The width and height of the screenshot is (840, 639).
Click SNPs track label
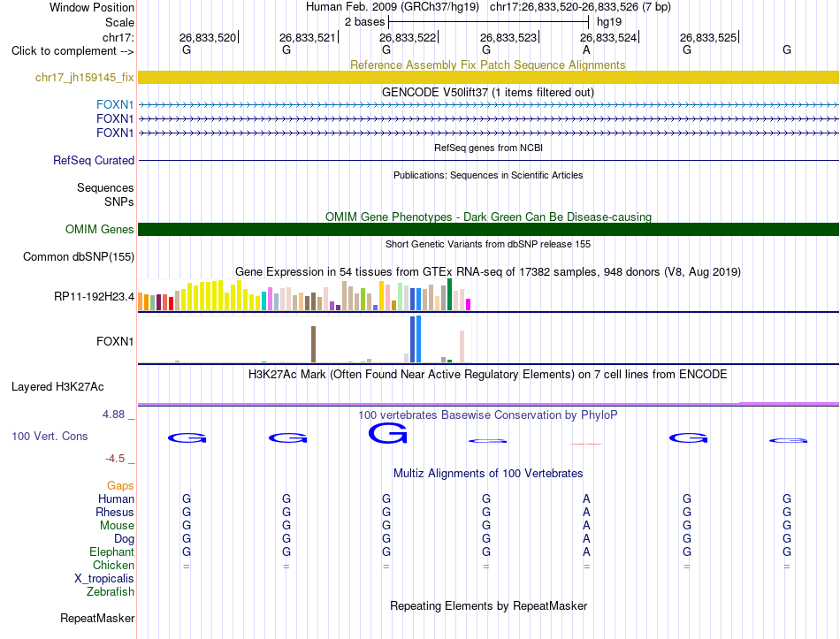click(x=119, y=202)
